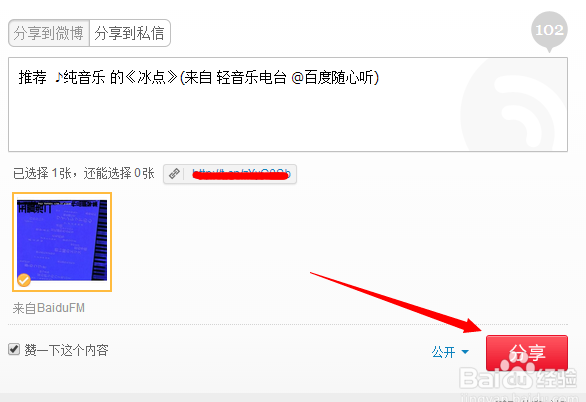Screen dimensions: 586x402
Task: Switch to 分享到私信 tab
Action: [x=130, y=33]
